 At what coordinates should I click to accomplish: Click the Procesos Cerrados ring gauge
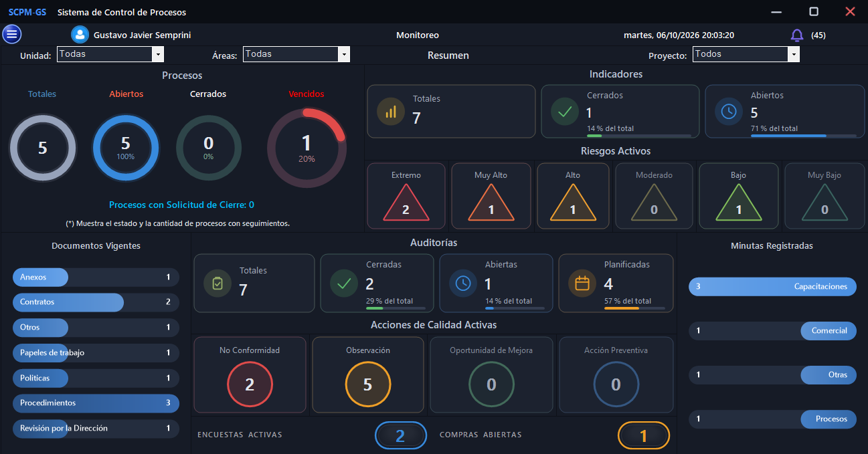(x=209, y=148)
